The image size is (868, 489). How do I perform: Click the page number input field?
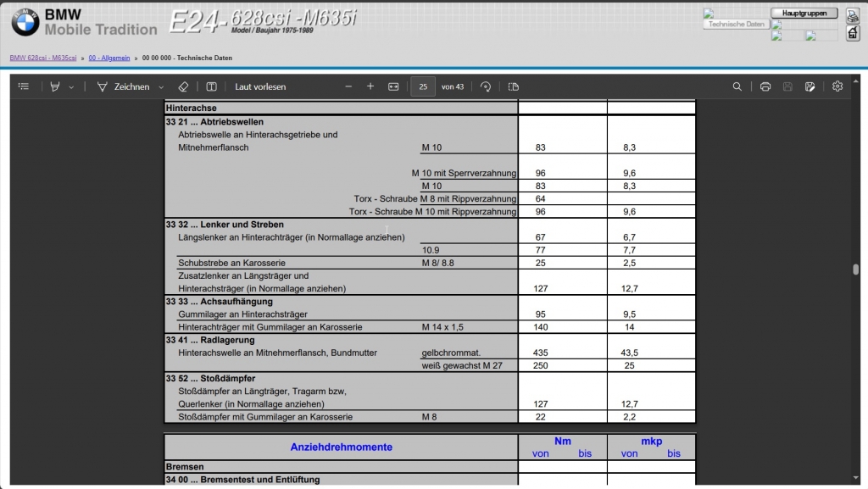(x=423, y=86)
